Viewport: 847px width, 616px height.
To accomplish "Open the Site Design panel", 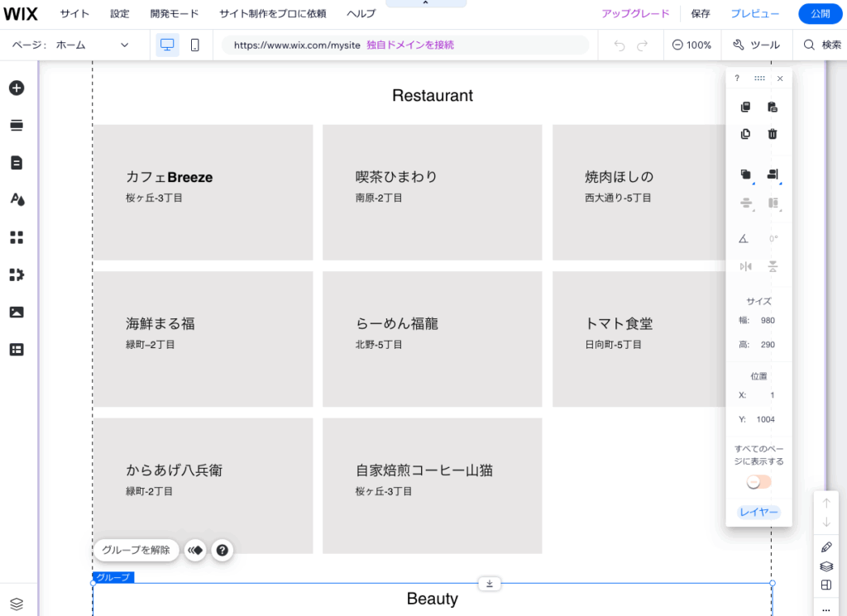I will click(17, 199).
